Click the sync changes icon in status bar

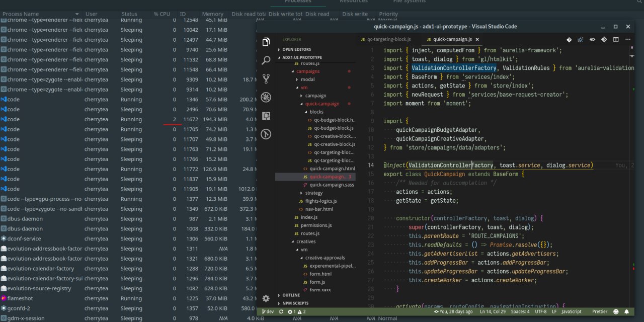click(281, 312)
